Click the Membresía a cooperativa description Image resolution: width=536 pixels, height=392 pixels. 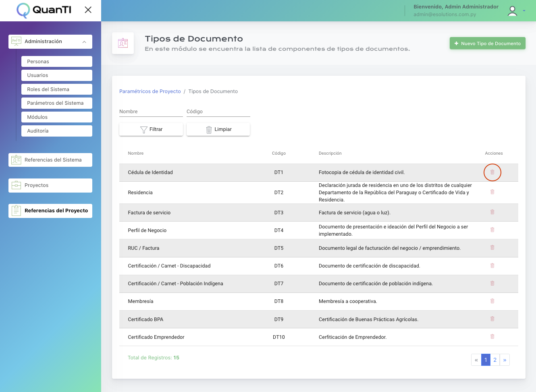pos(348,301)
